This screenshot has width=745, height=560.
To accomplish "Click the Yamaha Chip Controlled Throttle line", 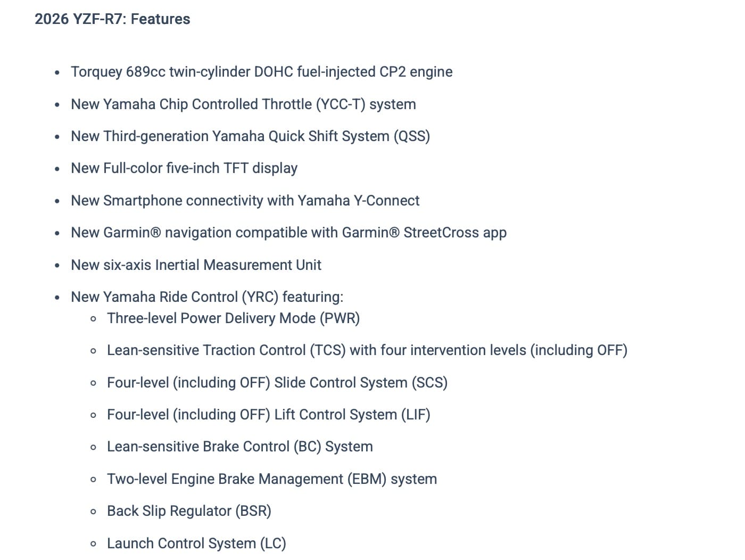I will [x=243, y=104].
